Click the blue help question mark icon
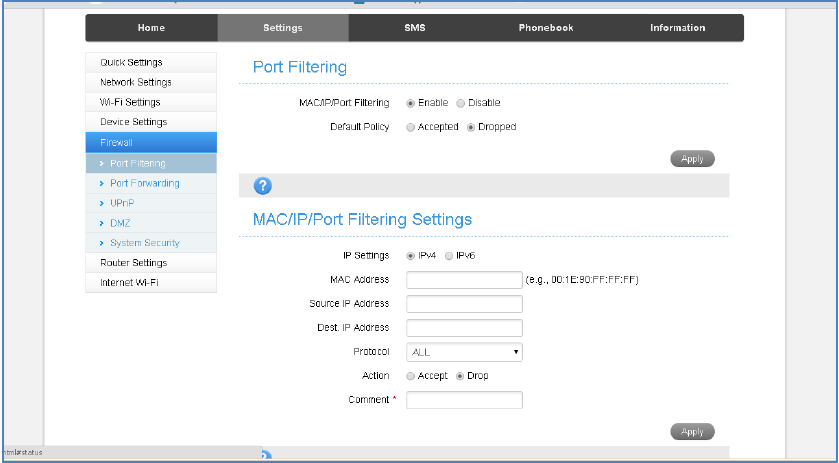839x463 pixels. coord(262,186)
